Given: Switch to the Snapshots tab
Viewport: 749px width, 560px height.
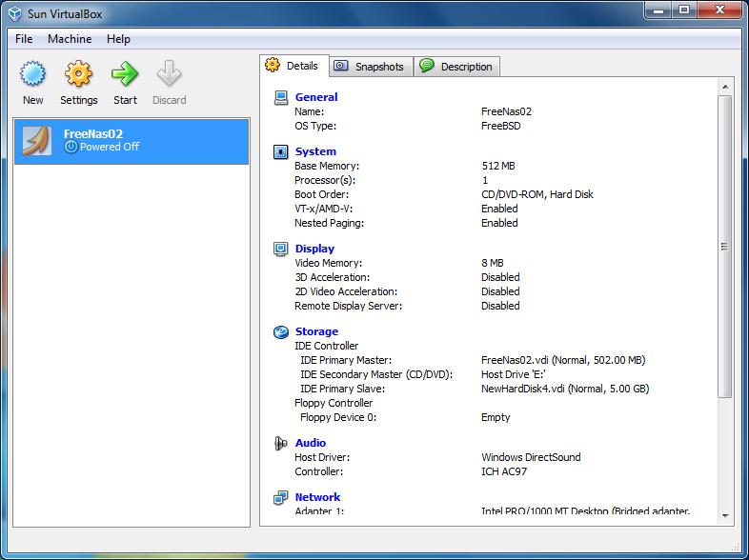Looking at the screenshot, I should click(371, 67).
